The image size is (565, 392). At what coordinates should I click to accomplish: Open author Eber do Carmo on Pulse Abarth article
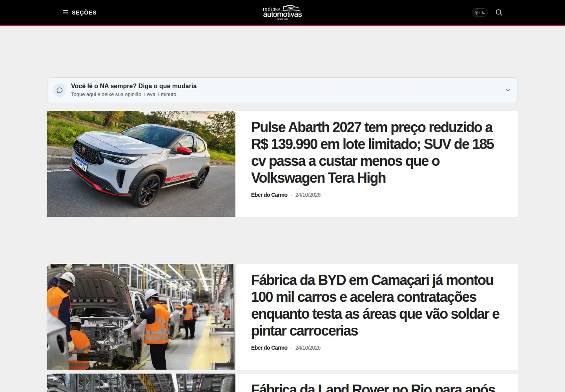(x=269, y=195)
